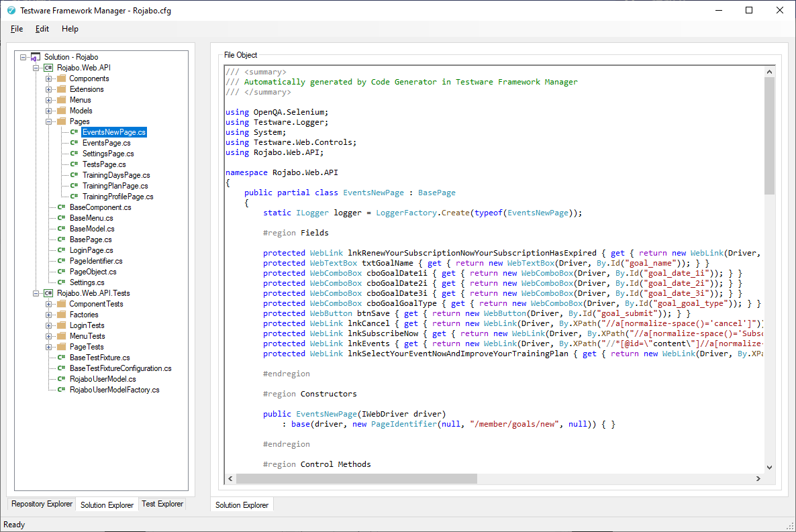Select BaseModel.cs in the tree
796x532 pixels.
[92, 229]
